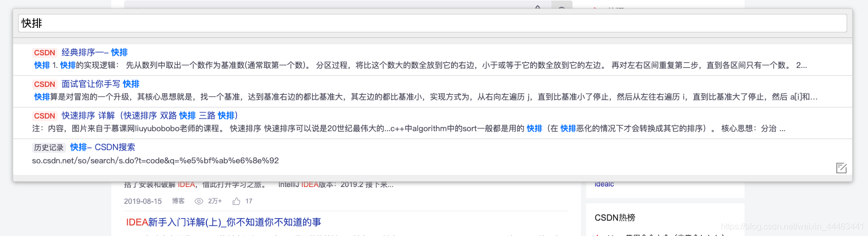Open the idealc link in the sidebar

coord(604,184)
